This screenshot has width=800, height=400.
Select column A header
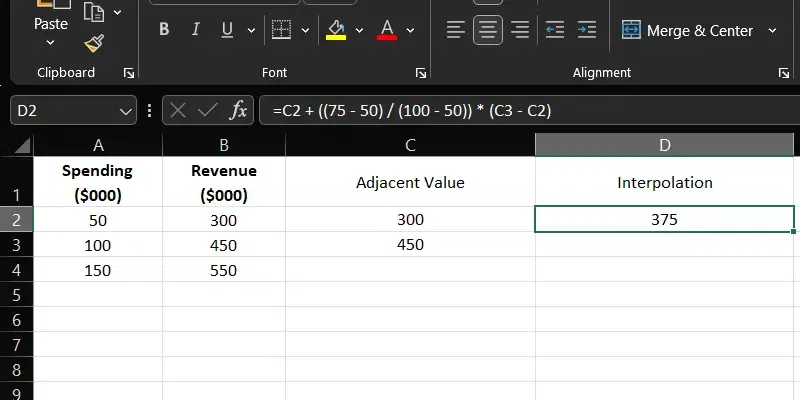[98, 145]
